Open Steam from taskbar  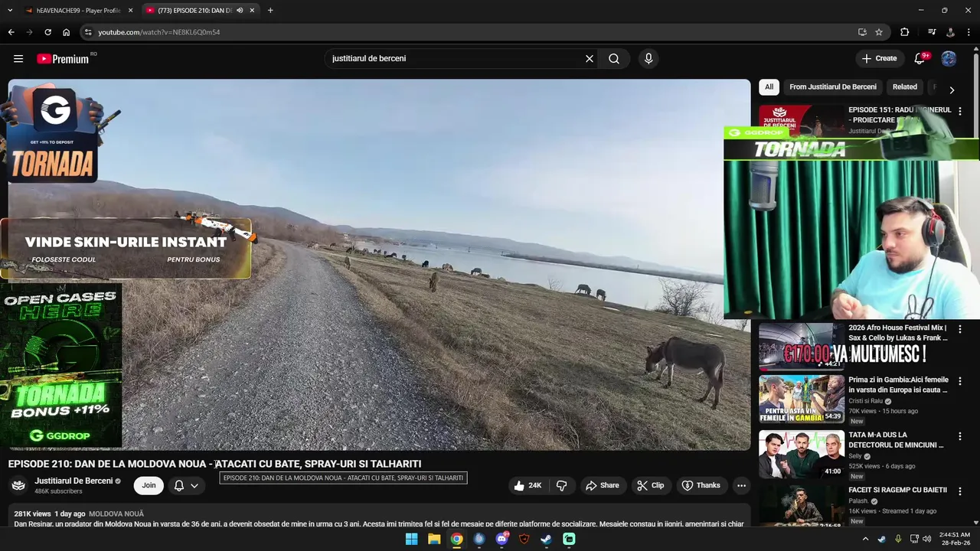tap(546, 539)
